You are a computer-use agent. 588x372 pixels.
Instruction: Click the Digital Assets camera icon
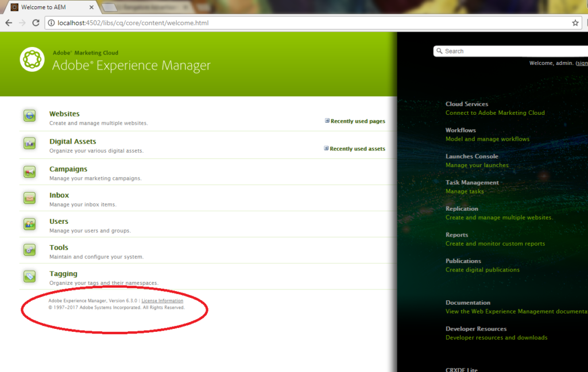click(30, 144)
